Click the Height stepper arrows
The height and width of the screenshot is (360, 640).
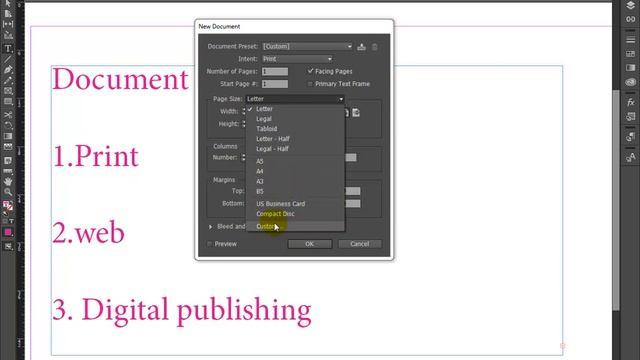pos(244,124)
